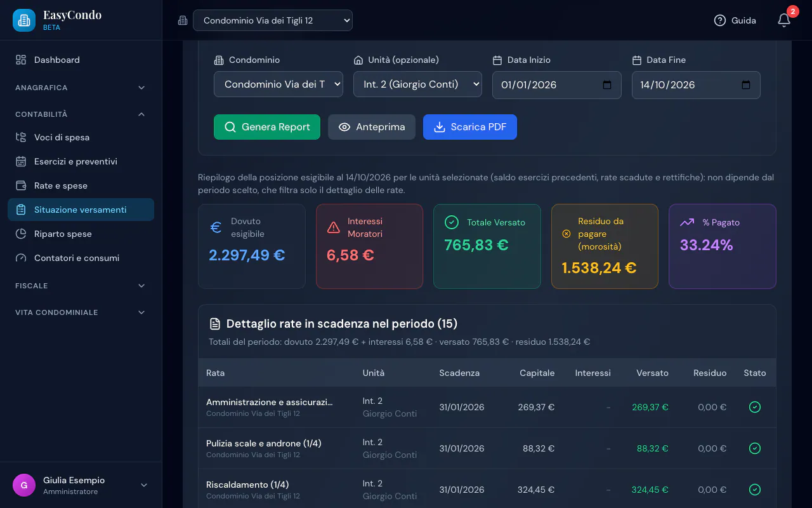Click the EasyCondo logo icon

coord(24,20)
